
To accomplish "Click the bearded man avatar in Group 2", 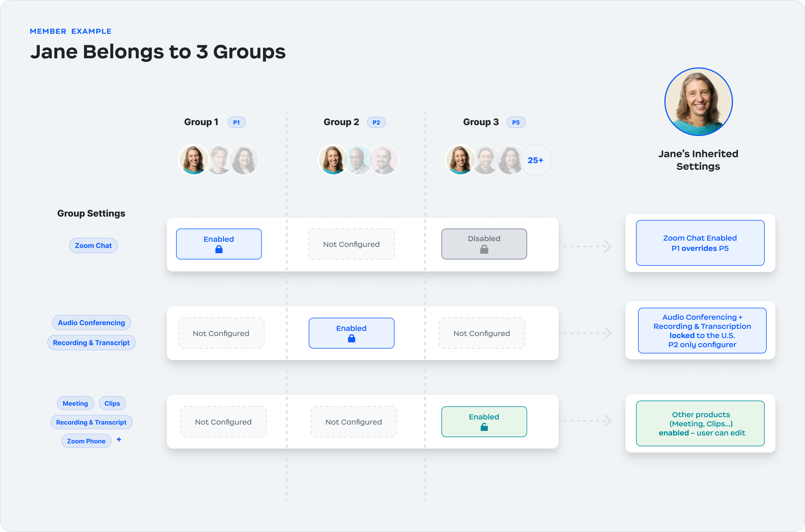I will [x=384, y=160].
